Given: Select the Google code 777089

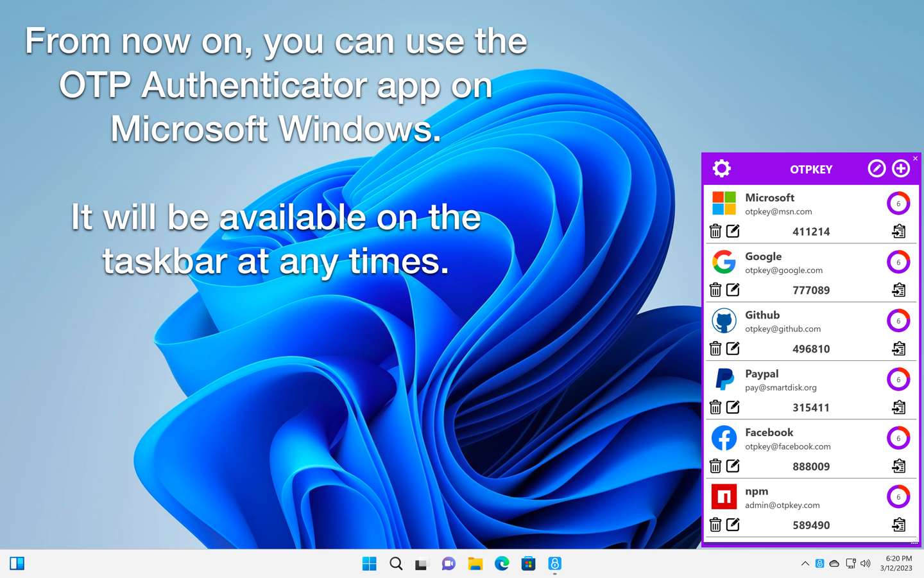Looking at the screenshot, I should pyautogui.click(x=811, y=290).
